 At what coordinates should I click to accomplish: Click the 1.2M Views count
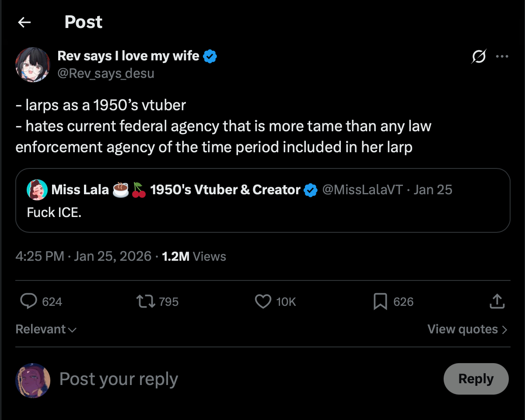tap(194, 256)
